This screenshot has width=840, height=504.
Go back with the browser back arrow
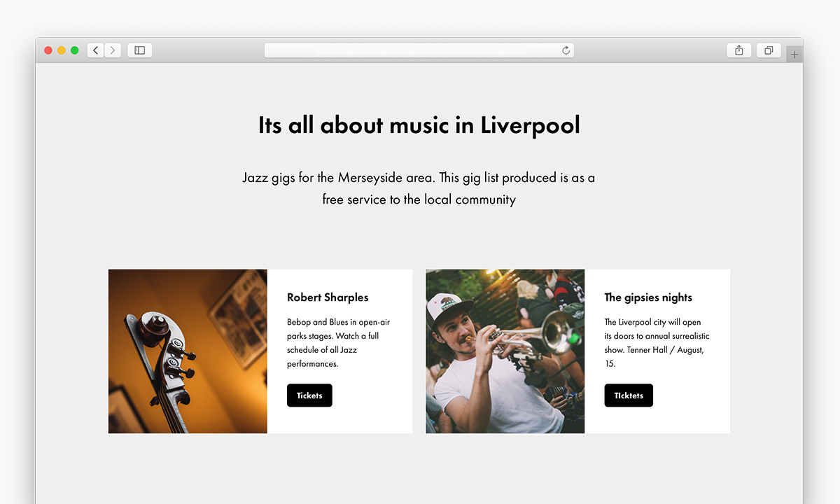tap(96, 50)
